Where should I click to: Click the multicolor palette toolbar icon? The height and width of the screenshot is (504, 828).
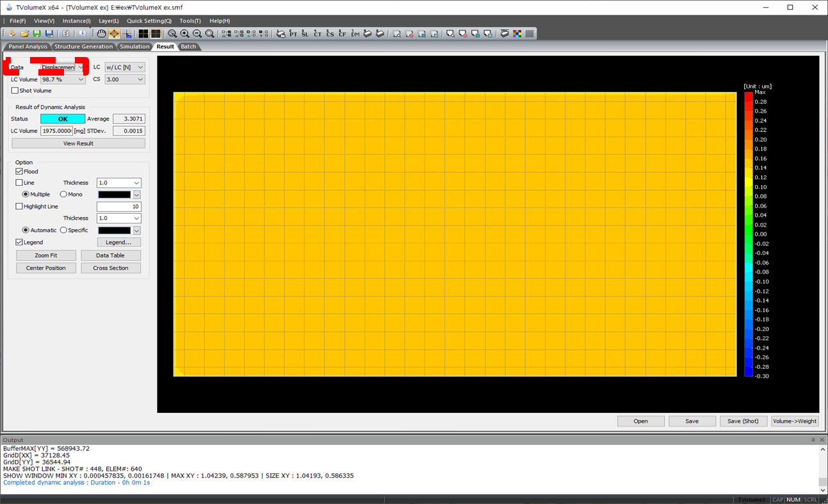click(517, 33)
